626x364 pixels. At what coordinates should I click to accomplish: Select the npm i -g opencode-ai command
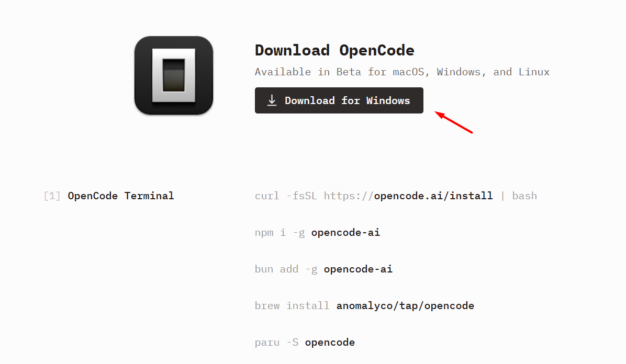(317, 232)
